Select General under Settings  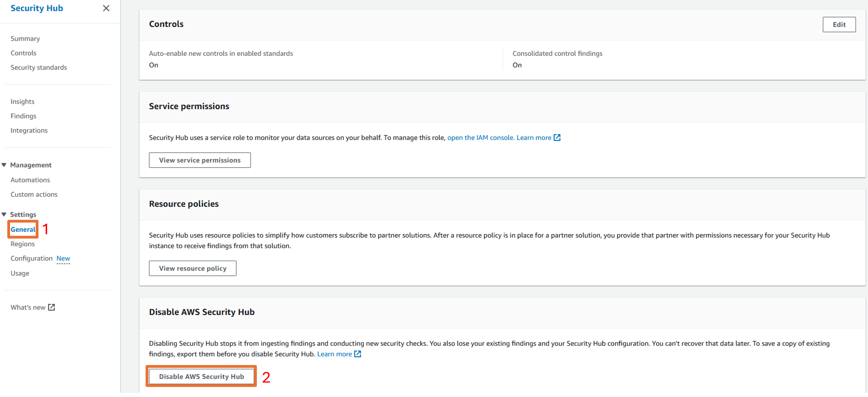pyautogui.click(x=23, y=229)
